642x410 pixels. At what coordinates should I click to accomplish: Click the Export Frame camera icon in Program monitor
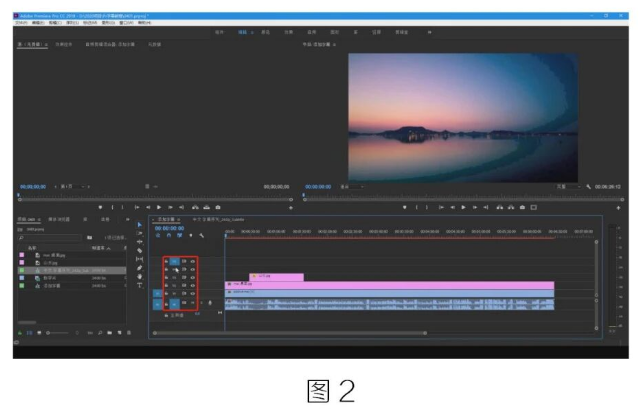pos(522,207)
